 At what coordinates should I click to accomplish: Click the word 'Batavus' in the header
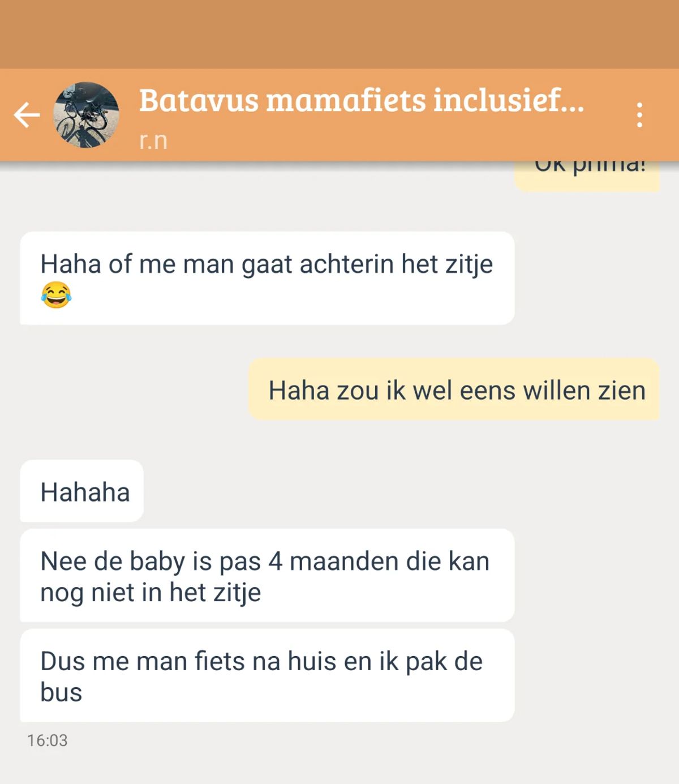point(199,100)
